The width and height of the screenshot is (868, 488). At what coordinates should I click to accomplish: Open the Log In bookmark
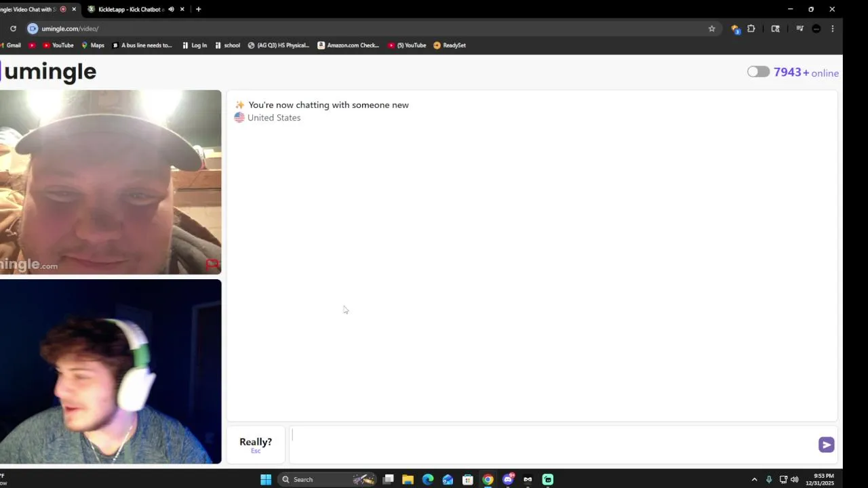pyautogui.click(x=194, y=45)
